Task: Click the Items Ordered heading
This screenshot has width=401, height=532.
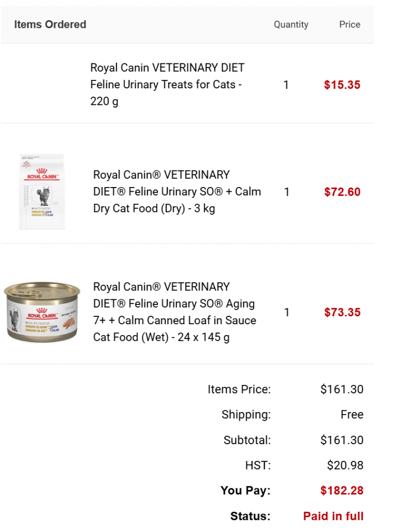Action: coord(50,24)
